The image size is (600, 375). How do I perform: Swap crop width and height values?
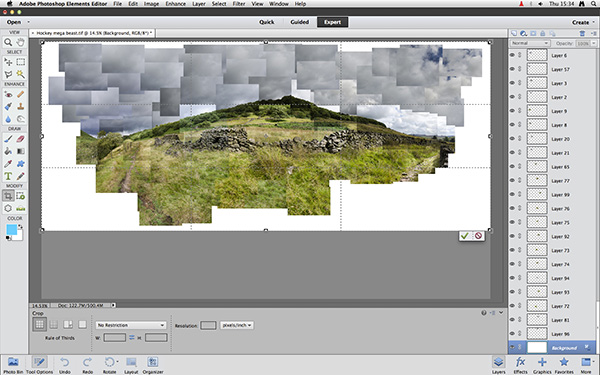tap(132, 338)
